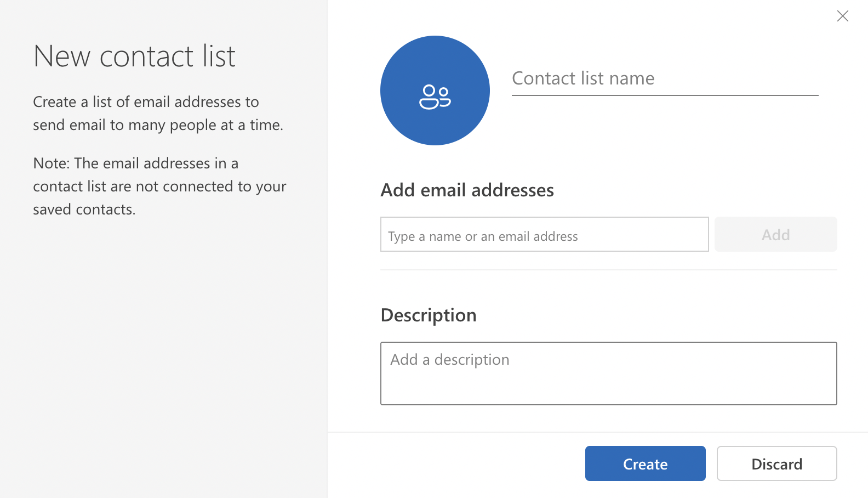The height and width of the screenshot is (498, 868).
Task: Click the Contact list name field
Action: click(x=664, y=78)
